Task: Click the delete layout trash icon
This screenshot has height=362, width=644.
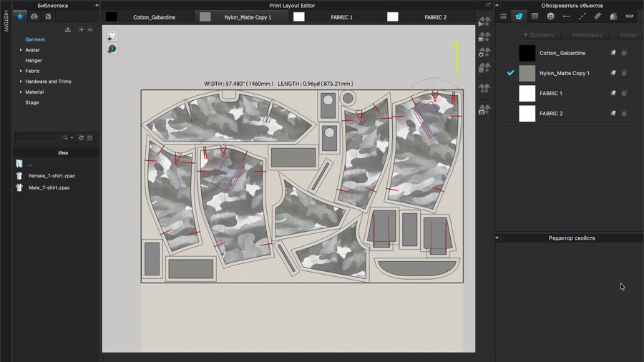Action: [x=484, y=72]
